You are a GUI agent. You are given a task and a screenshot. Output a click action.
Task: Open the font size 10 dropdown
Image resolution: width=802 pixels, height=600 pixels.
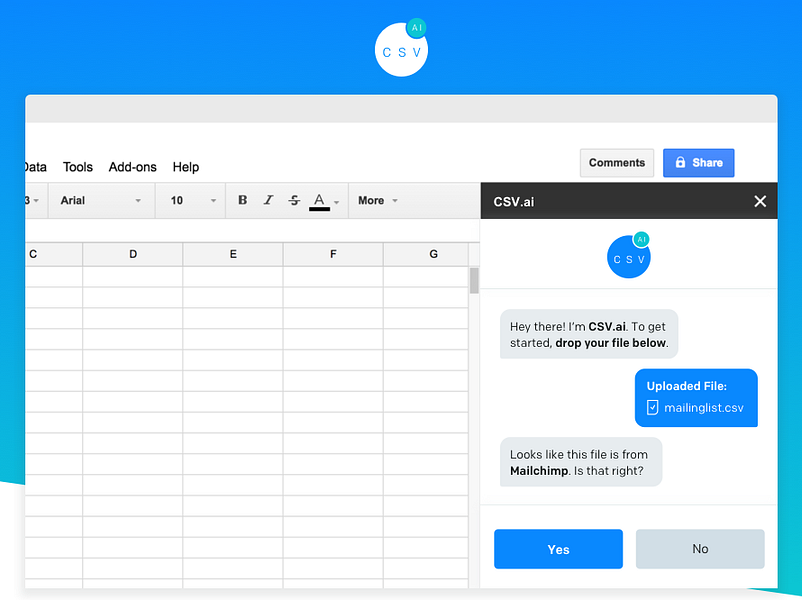pyautogui.click(x=188, y=200)
